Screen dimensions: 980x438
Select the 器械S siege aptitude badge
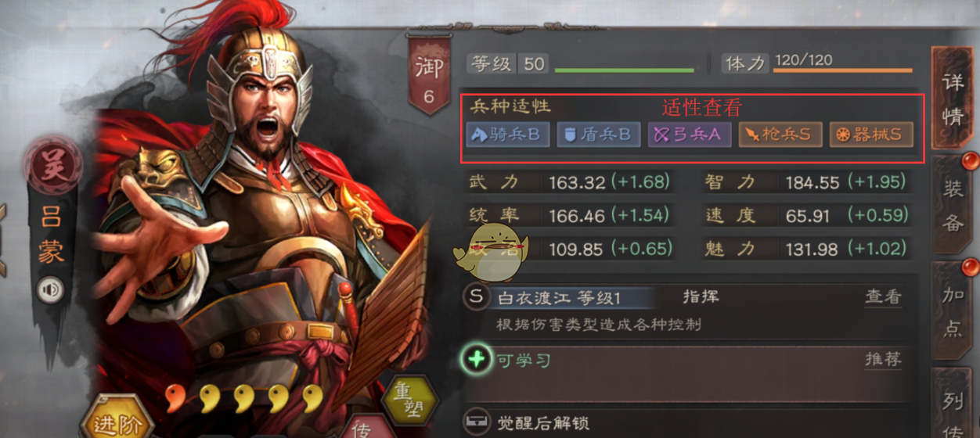point(871,135)
